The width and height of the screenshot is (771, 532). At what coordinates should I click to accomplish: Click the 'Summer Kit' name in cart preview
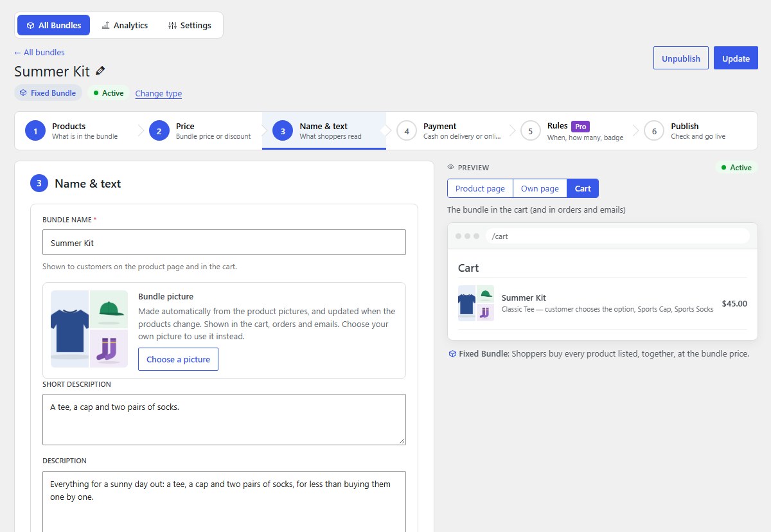(524, 297)
